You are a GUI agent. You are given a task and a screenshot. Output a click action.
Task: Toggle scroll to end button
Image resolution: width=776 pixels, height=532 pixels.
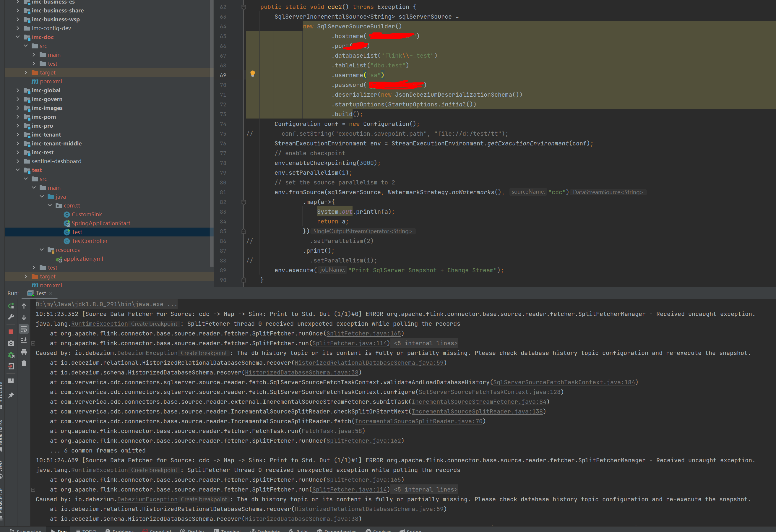pos(24,341)
